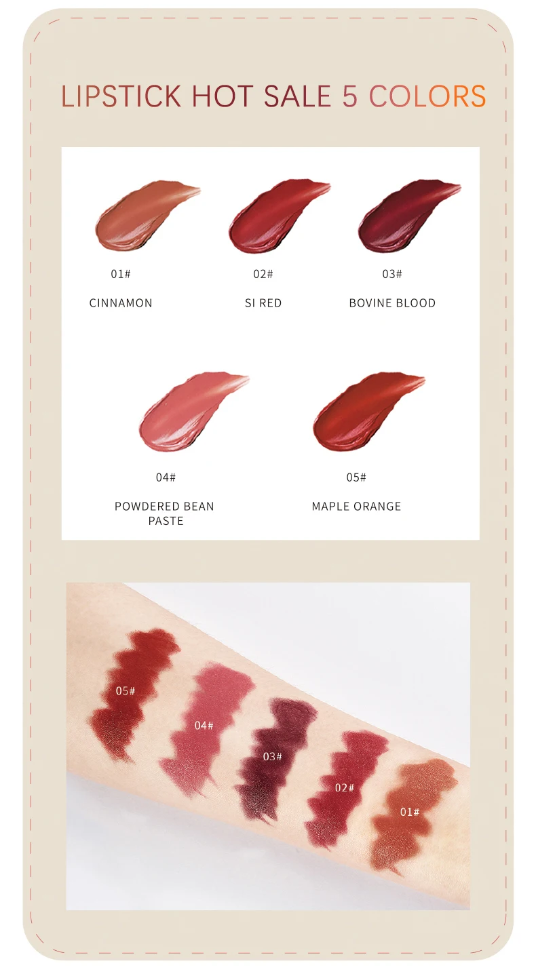Click the 01# number under the cinnamon smear

point(121,274)
